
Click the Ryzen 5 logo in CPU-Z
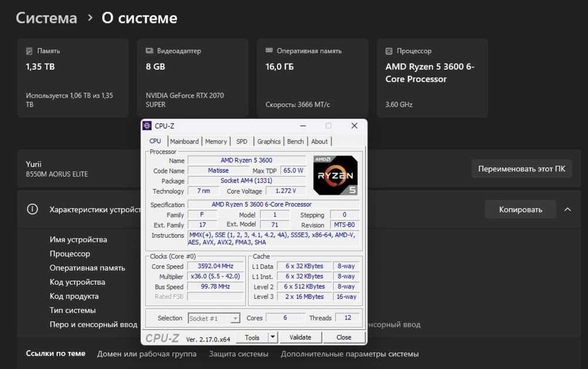[x=335, y=175]
